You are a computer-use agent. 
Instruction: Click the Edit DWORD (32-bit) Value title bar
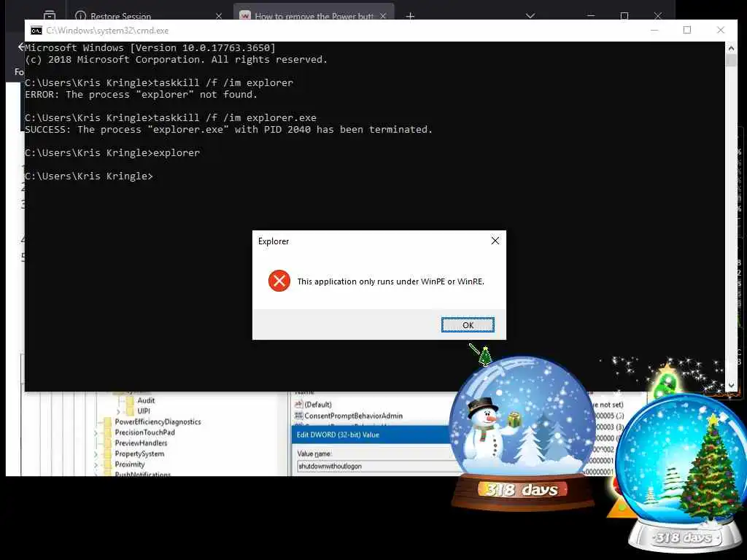pos(371,435)
